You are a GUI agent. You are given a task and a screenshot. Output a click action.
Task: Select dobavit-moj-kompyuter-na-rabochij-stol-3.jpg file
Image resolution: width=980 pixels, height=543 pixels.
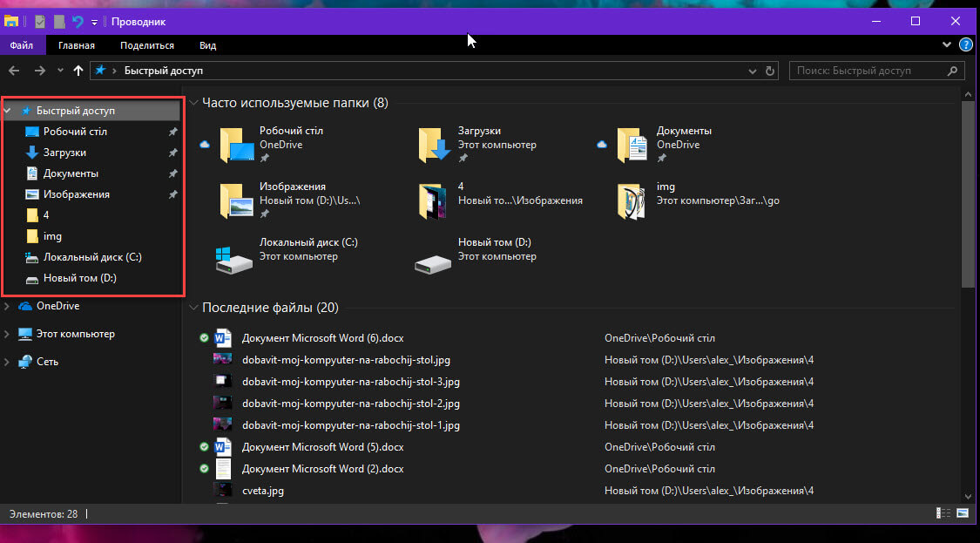tap(351, 383)
